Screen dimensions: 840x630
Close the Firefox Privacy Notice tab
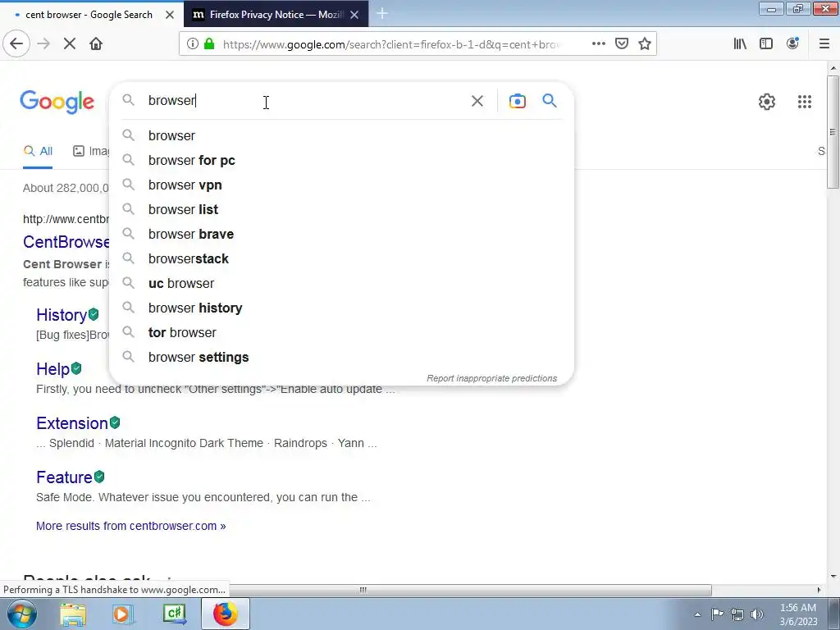tap(354, 15)
